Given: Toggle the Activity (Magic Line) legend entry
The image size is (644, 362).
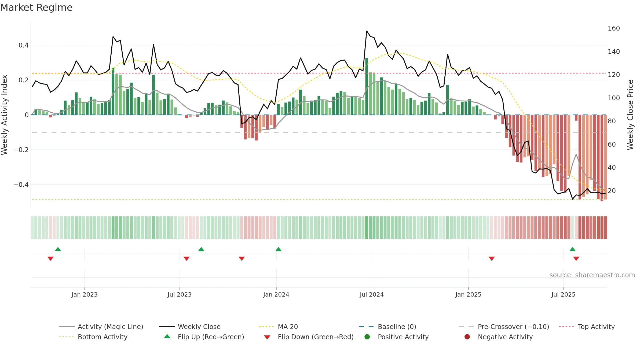Looking at the screenshot, I should click(x=101, y=327).
